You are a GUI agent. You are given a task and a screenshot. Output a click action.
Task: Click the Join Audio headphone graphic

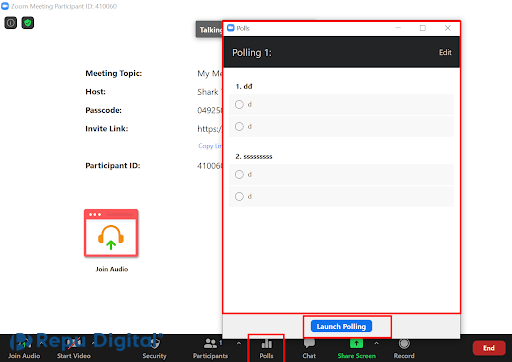pyautogui.click(x=111, y=233)
